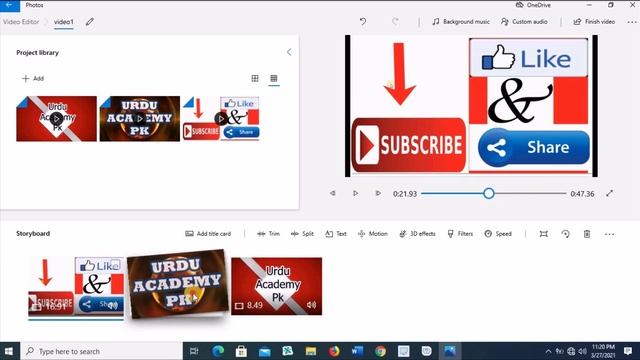Image resolution: width=640 pixels, height=360 pixels.
Task: Redo the last undone edit
Action: pyautogui.click(x=395, y=22)
